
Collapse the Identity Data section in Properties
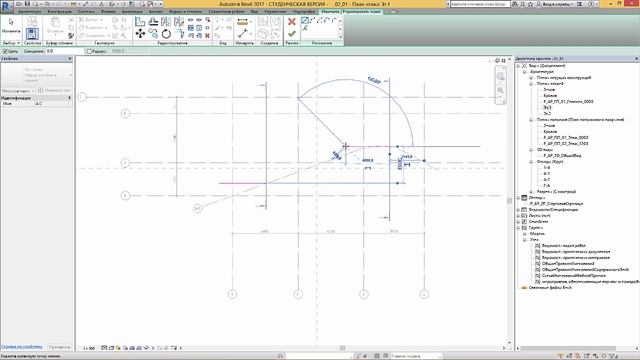coord(69,98)
